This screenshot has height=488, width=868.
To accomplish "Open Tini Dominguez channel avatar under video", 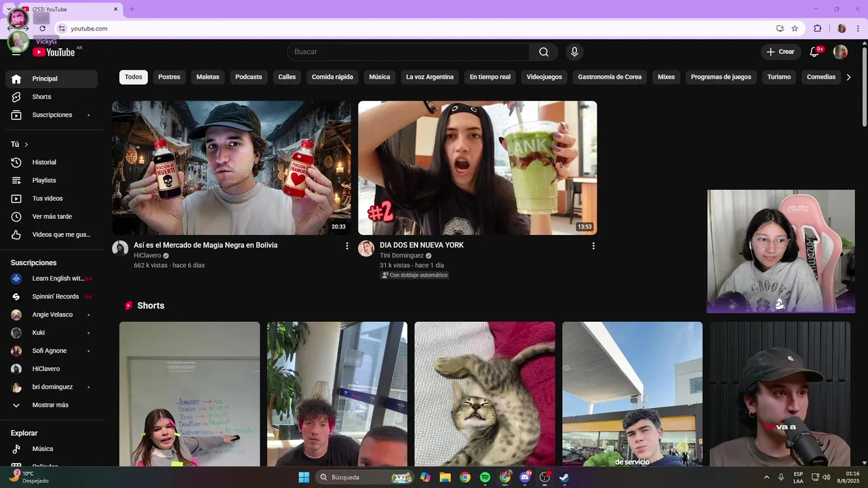I will click(366, 248).
